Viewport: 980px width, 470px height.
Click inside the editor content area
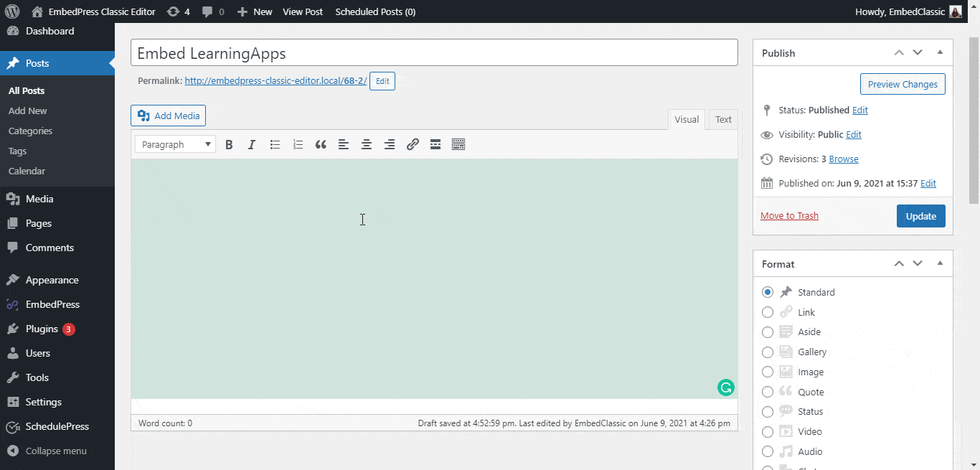tap(434, 278)
